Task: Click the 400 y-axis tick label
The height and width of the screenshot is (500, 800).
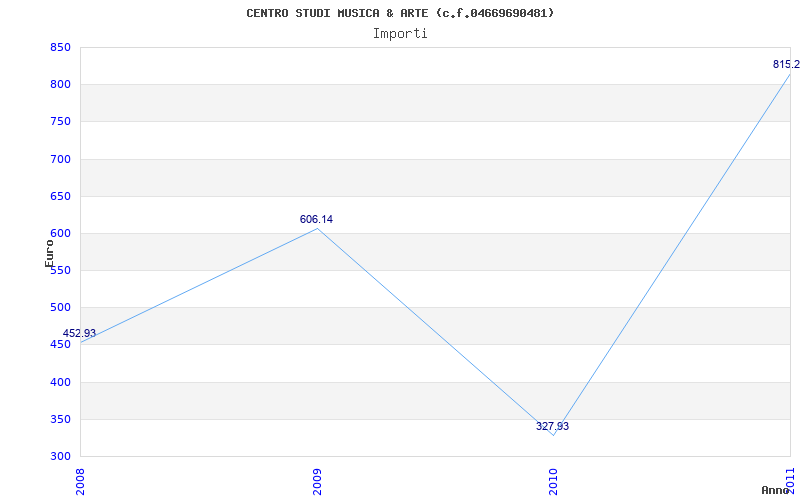Action: click(x=60, y=382)
